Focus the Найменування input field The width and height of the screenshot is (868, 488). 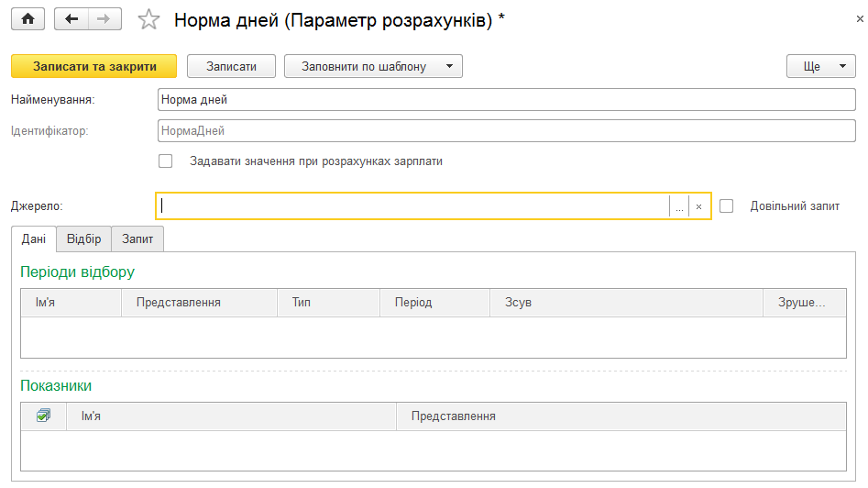(x=507, y=100)
